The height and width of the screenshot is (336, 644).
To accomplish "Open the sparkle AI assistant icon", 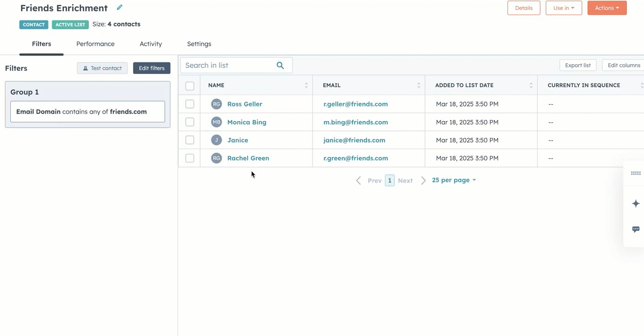I will pos(635,203).
